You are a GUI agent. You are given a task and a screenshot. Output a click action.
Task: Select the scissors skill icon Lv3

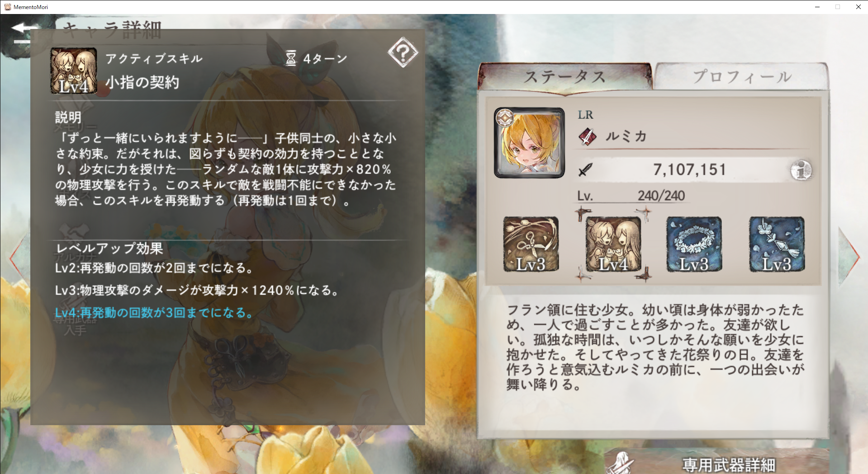(531, 244)
